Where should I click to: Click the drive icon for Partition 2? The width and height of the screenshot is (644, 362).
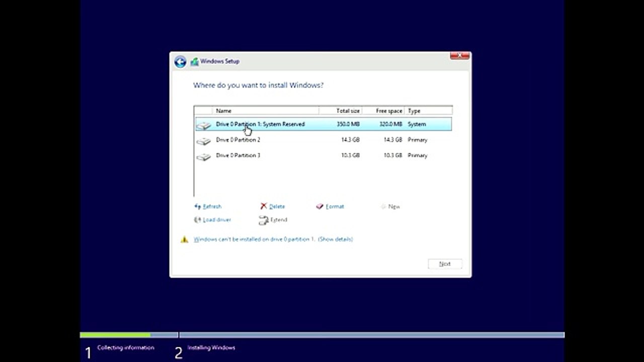click(x=204, y=141)
